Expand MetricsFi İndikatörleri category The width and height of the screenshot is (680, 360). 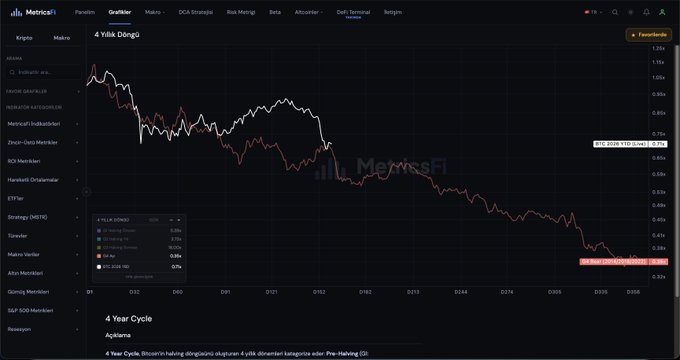(x=42, y=124)
